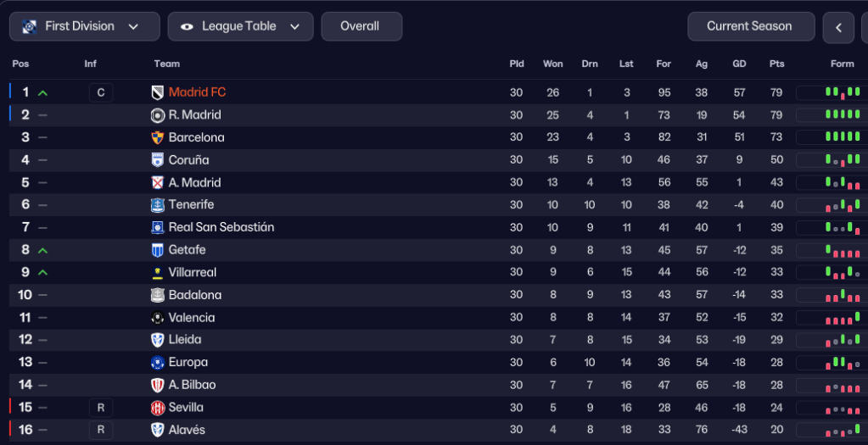Open the Madrid FC team link
This screenshot has height=445, width=868.
coord(197,92)
